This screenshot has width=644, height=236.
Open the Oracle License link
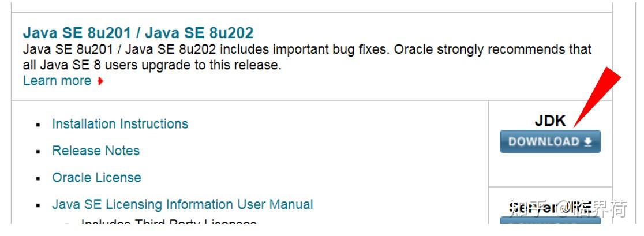96,177
